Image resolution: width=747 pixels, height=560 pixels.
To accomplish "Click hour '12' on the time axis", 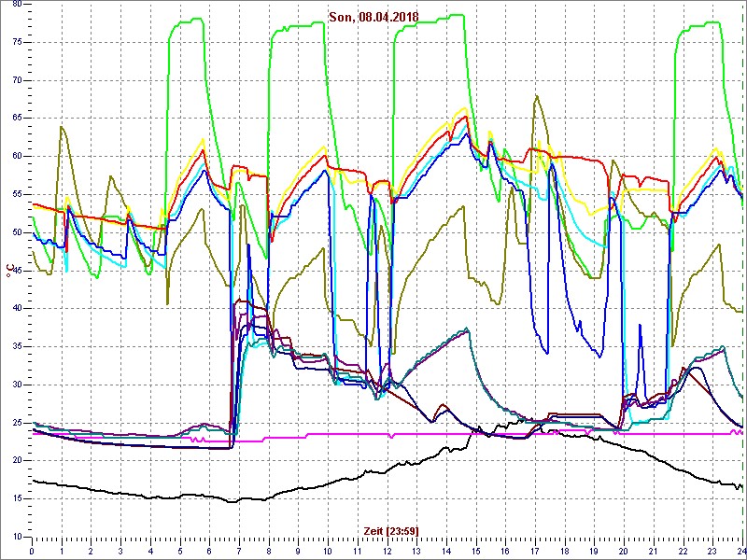I will pyautogui.click(x=387, y=551).
